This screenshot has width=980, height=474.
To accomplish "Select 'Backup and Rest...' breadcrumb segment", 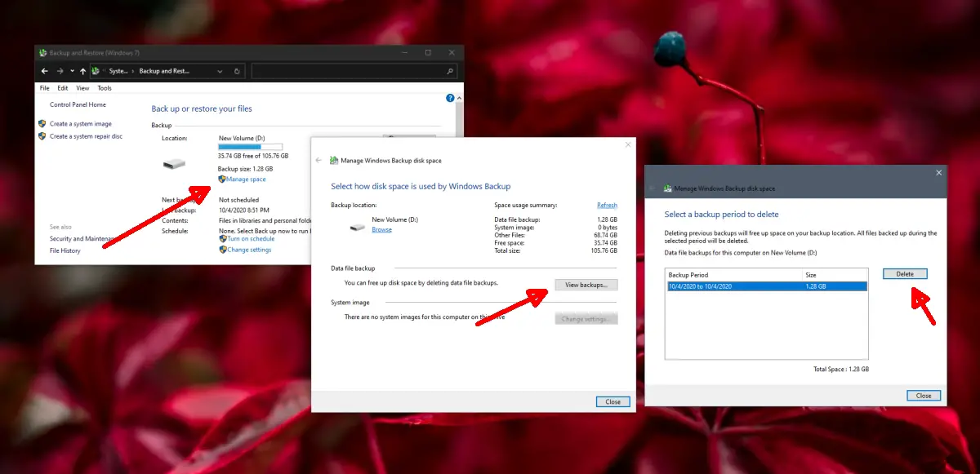I will click(x=164, y=71).
